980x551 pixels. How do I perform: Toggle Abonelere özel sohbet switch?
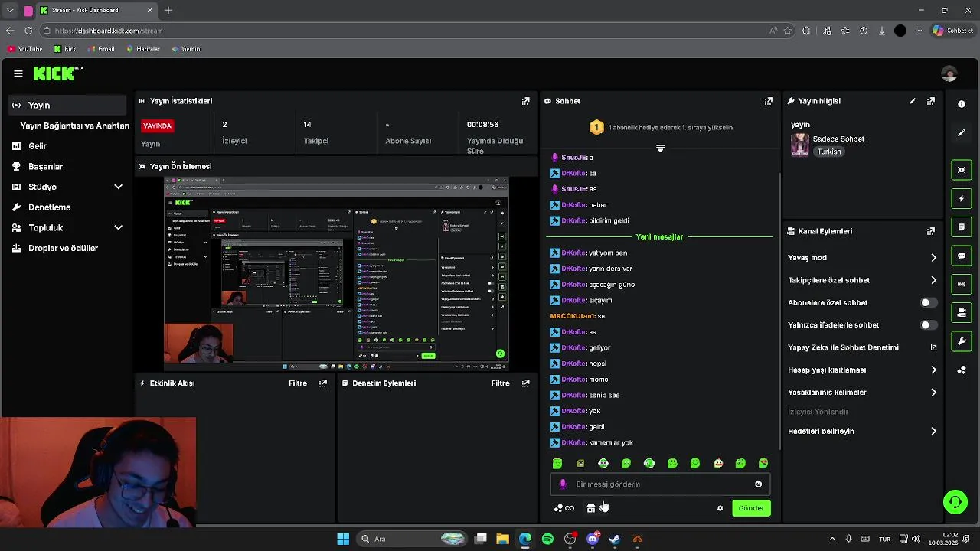(928, 303)
